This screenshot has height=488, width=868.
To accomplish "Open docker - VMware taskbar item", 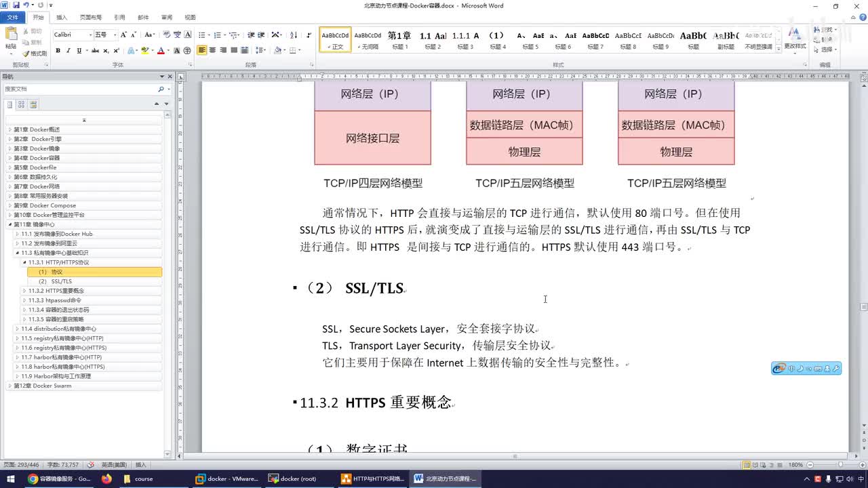I will point(227,479).
